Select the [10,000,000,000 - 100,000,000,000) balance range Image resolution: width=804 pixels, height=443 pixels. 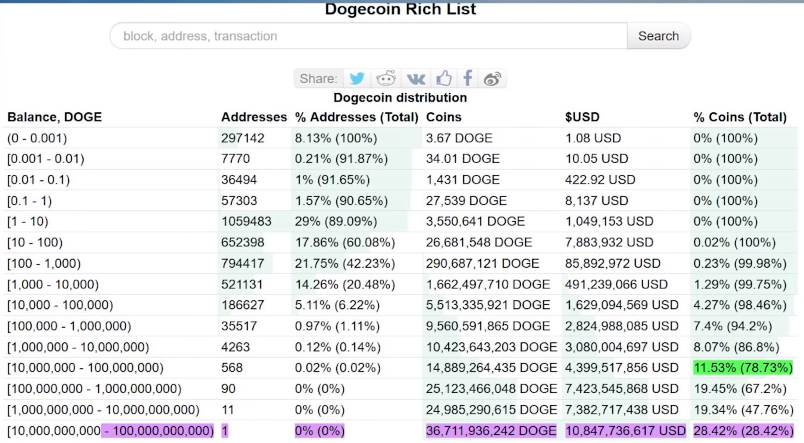point(110,431)
